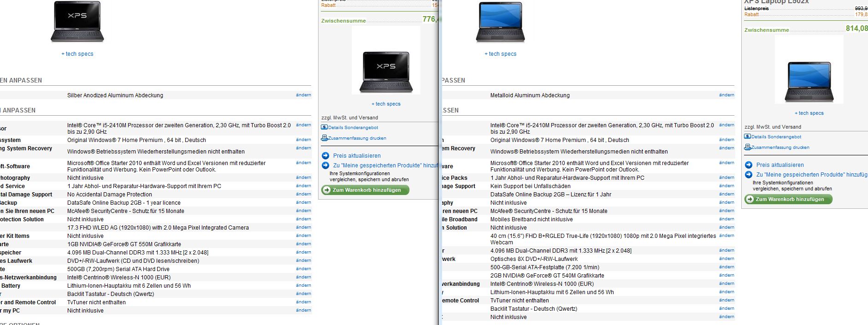Click ändern for left 4.096 MB DDR3 memory

point(303,252)
